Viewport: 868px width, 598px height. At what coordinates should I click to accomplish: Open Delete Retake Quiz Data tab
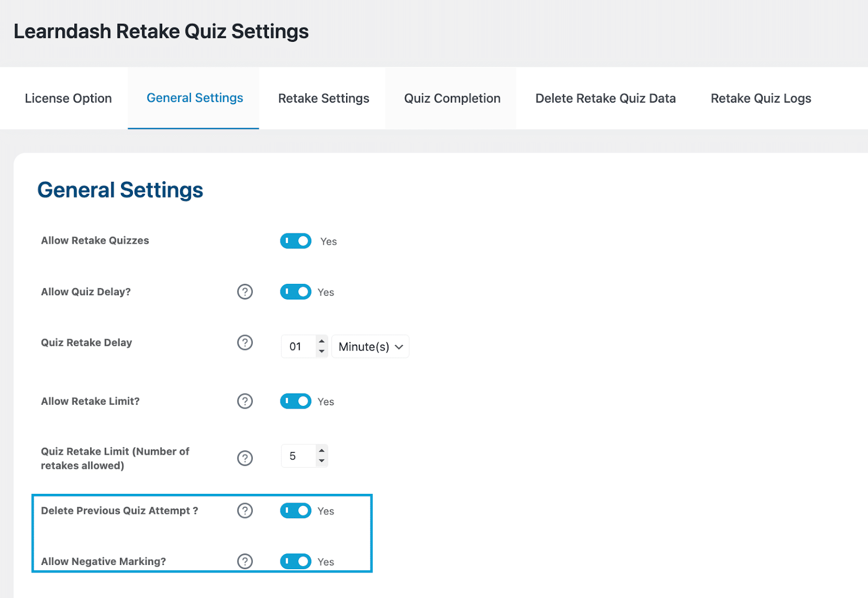(x=605, y=98)
